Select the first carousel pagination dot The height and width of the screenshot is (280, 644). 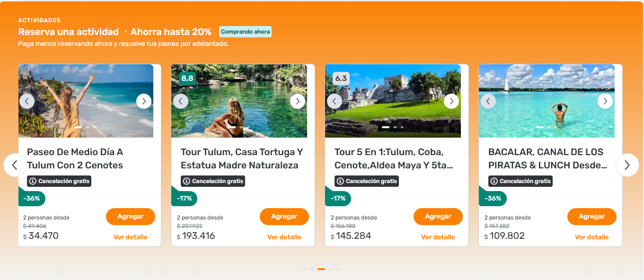(x=305, y=269)
